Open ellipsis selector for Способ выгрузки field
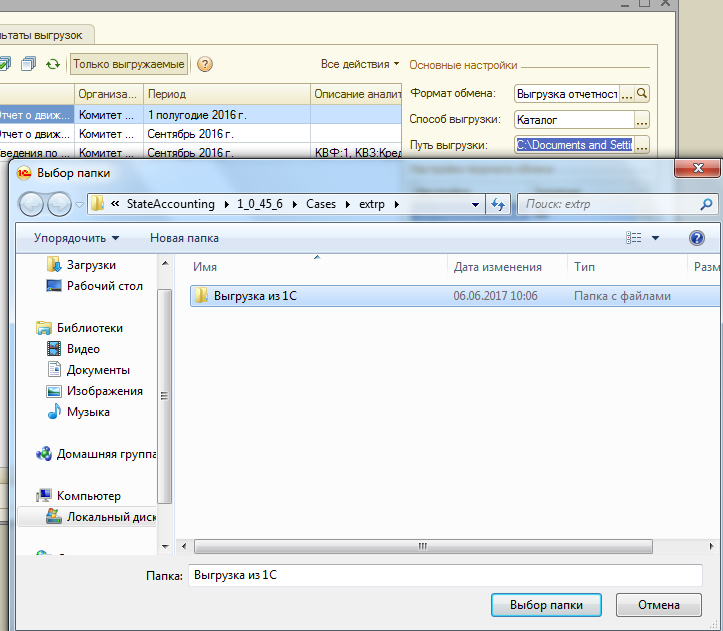 [x=642, y=120]
